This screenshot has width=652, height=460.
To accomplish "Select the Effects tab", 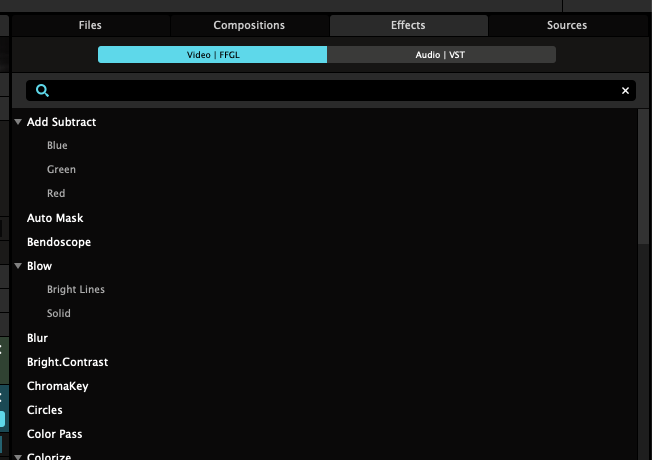I will (x=408, y=25).
